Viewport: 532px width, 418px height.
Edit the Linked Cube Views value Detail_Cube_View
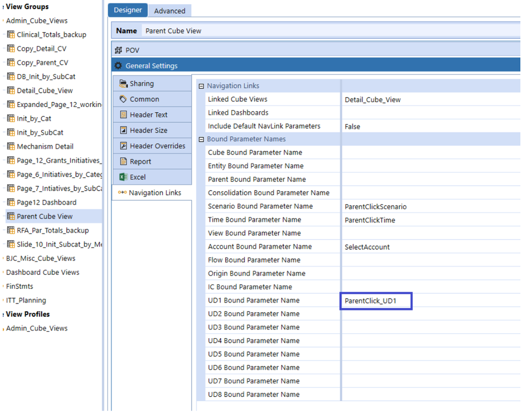pyautogui.click(x=431, y=100)
